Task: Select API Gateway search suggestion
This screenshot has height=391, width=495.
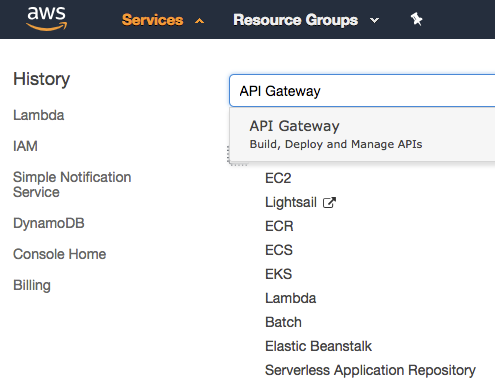Action: click(362, 134)
